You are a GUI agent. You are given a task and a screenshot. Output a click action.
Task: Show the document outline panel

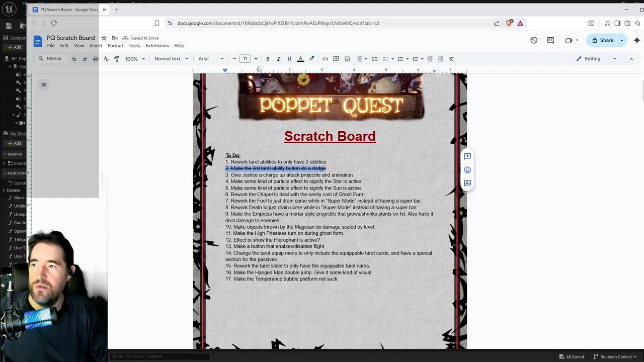(x=44, y=85)
